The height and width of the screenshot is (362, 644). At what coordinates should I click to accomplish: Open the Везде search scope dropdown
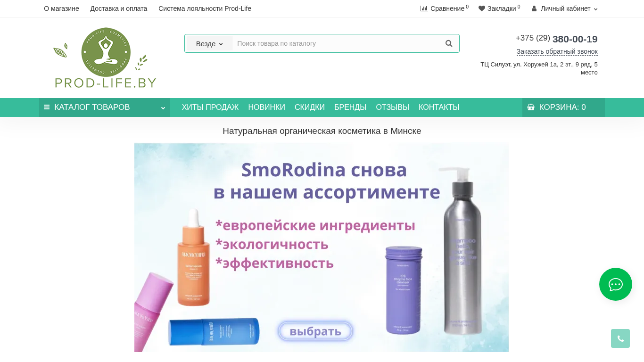click(x=209, y=43)
